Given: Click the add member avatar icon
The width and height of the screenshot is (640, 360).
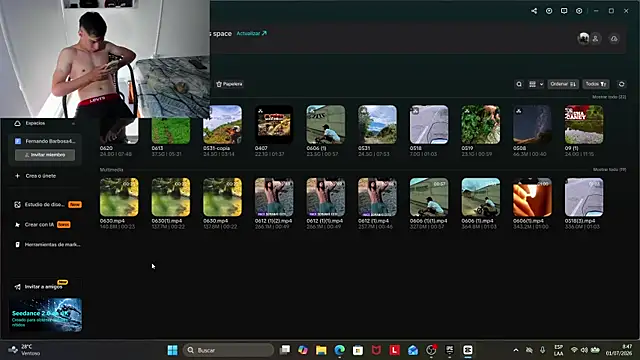Looking at the screenshot, I should coord(595,39).
